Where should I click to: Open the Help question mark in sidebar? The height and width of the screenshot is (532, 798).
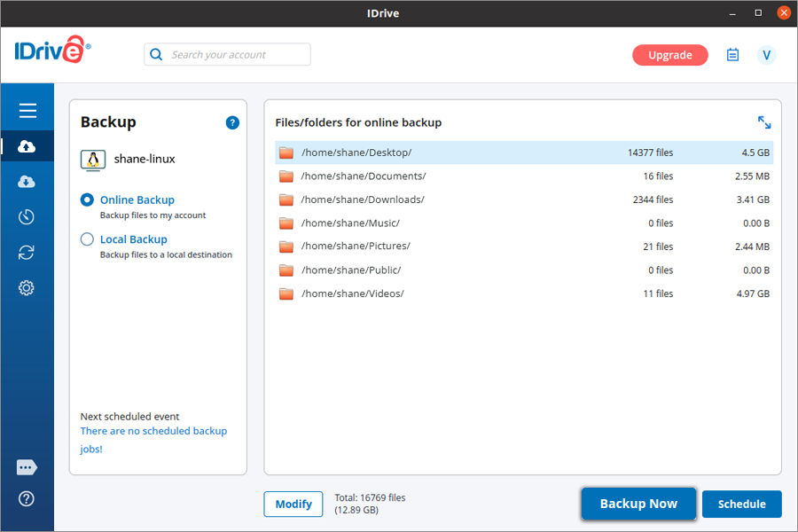27,498
